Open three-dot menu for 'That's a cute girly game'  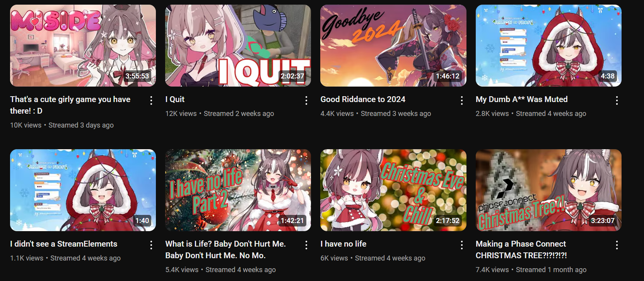pyautogui.click(x=151, y=100)
